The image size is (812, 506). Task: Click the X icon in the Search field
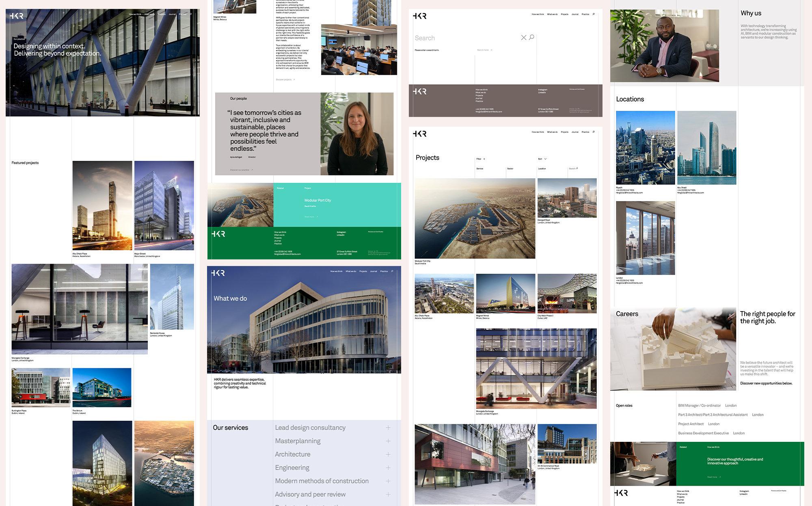pyautogui.click(x=523, y=38)
